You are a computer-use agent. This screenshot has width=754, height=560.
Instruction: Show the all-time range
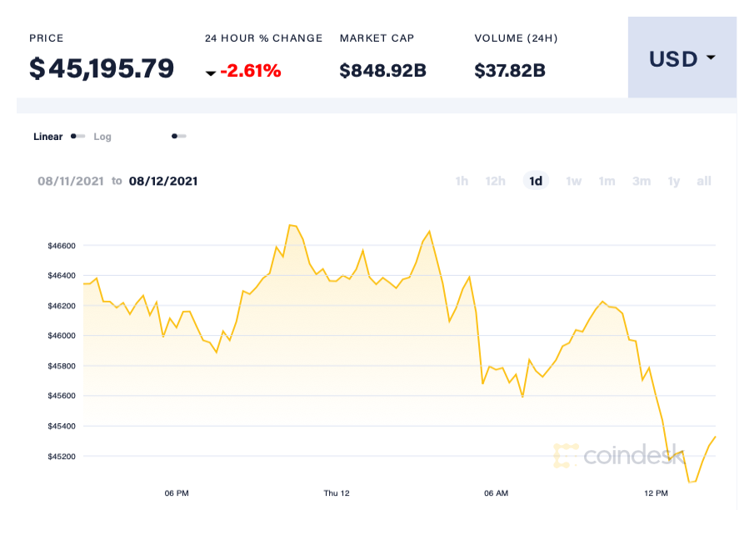tap(704, 181)
